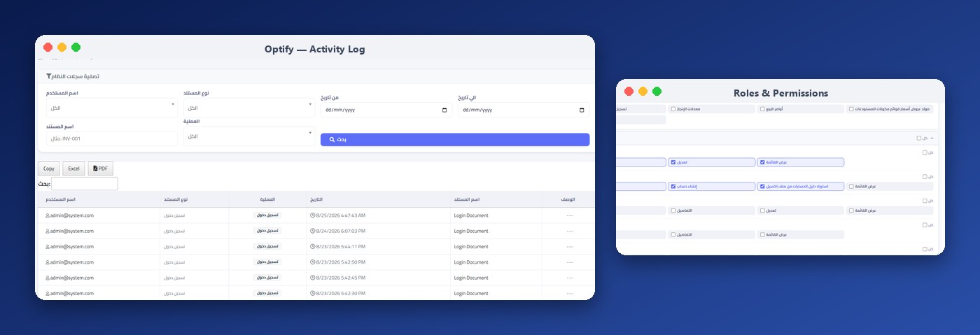Sort by the اسم المستند column header
The width and height of the screenshot is (980, 335).
point(496,200)
